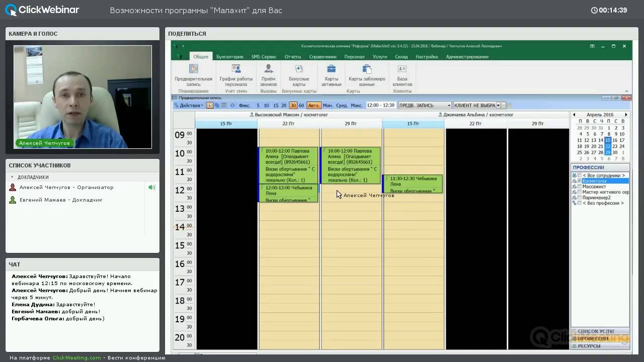Viewport: 644px width, 362px height.
Task: Check the Массажист checkbox
Action: pos(579,187)
